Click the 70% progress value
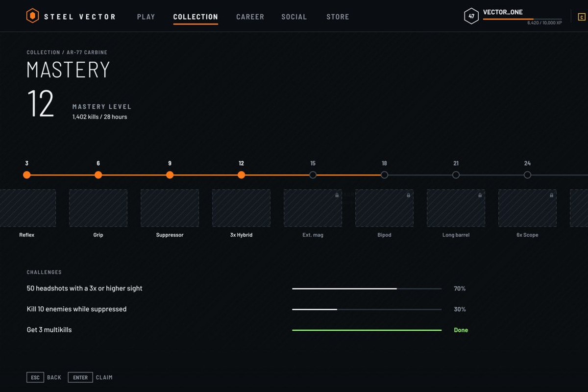Viewport: 588px width, 392px height. (460, 289)
